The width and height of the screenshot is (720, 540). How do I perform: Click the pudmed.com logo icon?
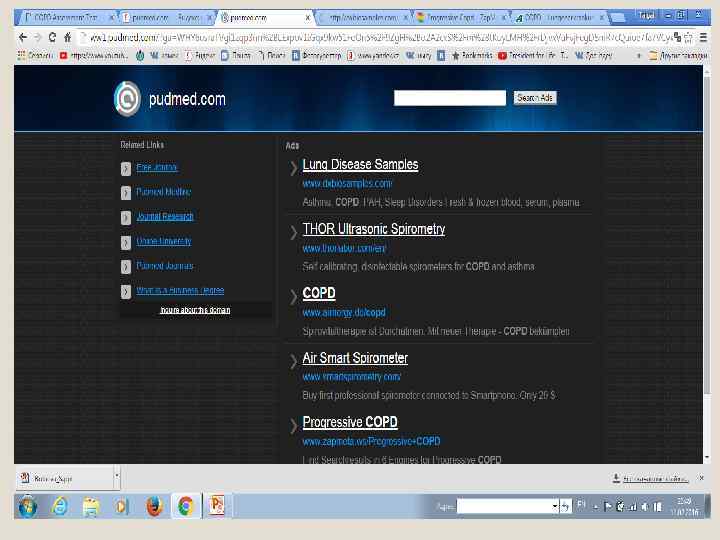pos(127,98)
